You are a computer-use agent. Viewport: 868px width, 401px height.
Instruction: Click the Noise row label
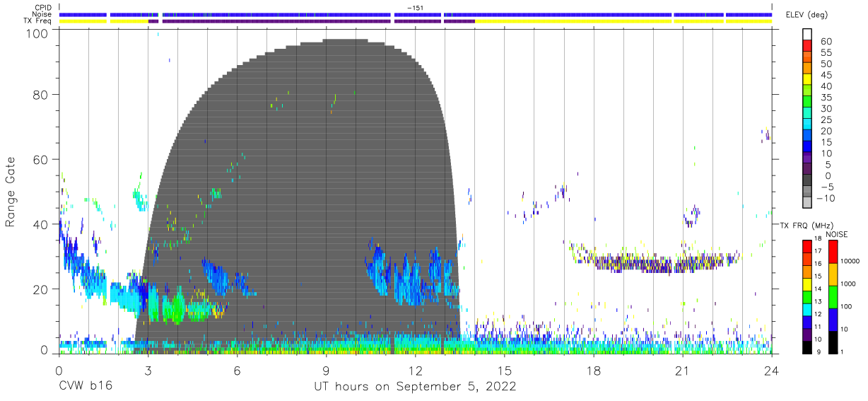point(42,14)
